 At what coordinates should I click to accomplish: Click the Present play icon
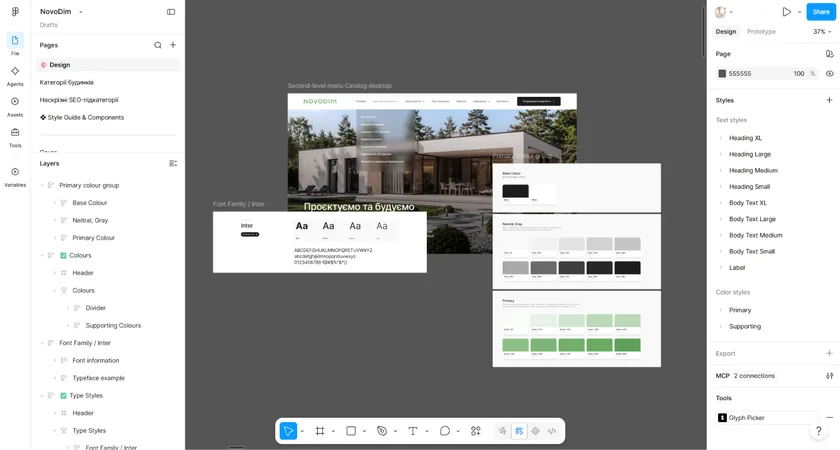click(786, 12)
